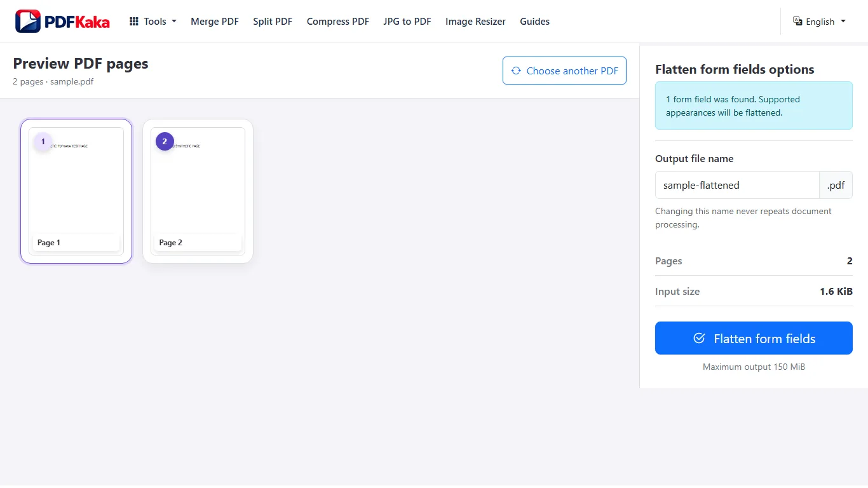Select the Page 2 thumbnail

tap(198, 191)
